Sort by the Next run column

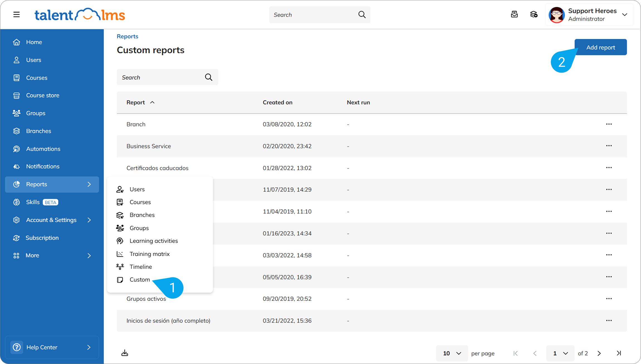(x=358, y=102)
